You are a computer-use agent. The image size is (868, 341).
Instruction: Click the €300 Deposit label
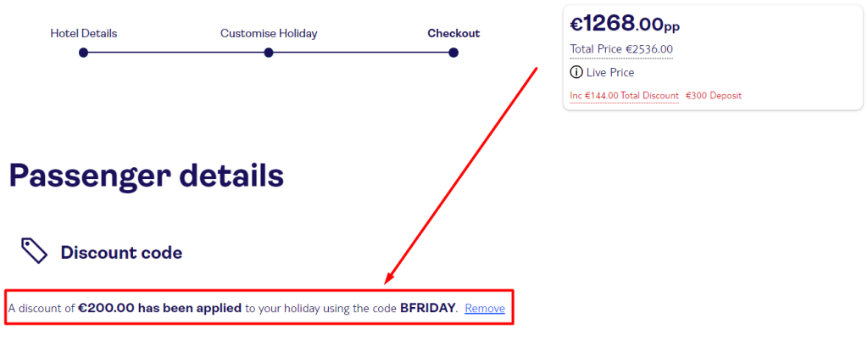pos(714,96)
